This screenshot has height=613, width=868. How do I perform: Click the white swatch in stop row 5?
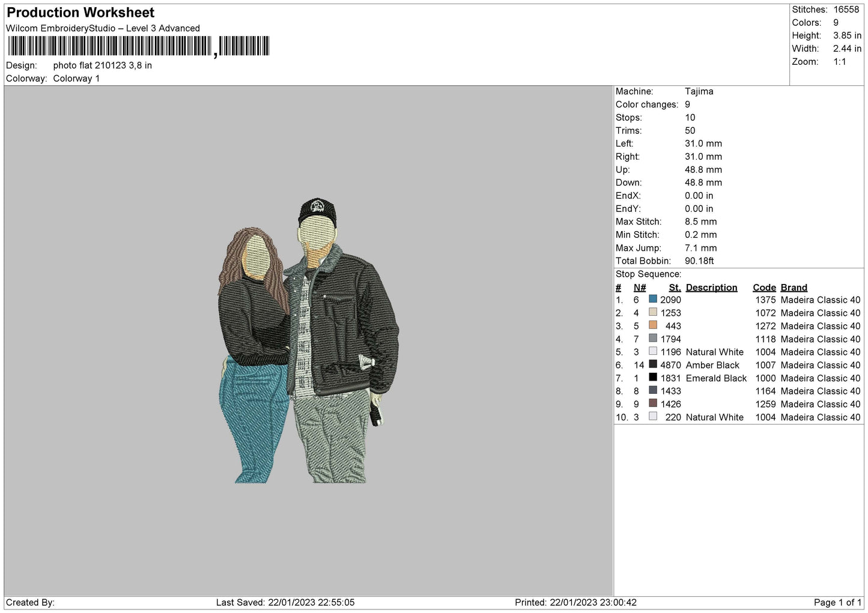click(x=653, y=351)
